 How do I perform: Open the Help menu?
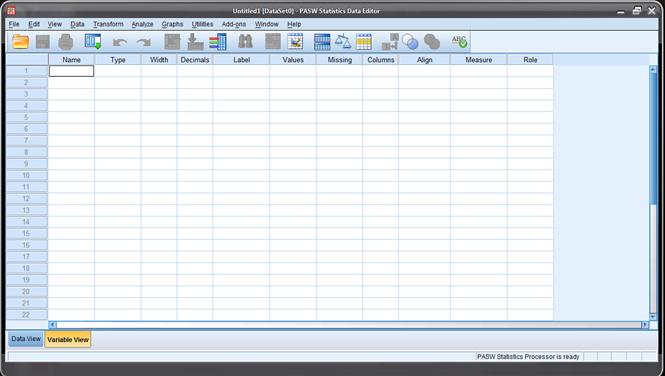(294, 24)
